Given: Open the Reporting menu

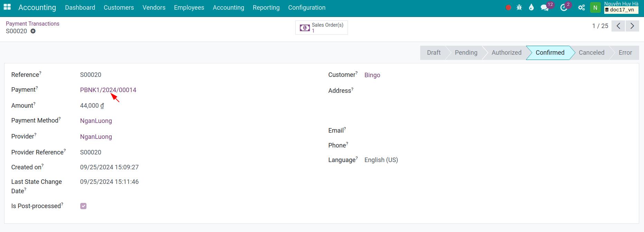Looking at the screenshot, I should [266, 8].
